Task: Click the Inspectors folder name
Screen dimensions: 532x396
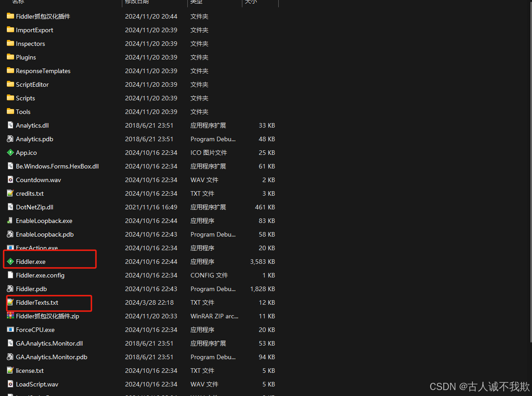Action: 30,44
